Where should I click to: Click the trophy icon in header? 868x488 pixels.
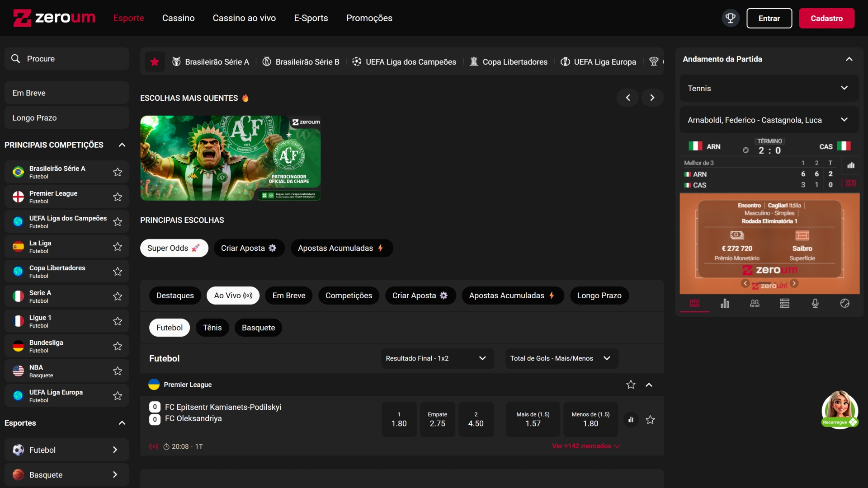click(x=731, y=18)
